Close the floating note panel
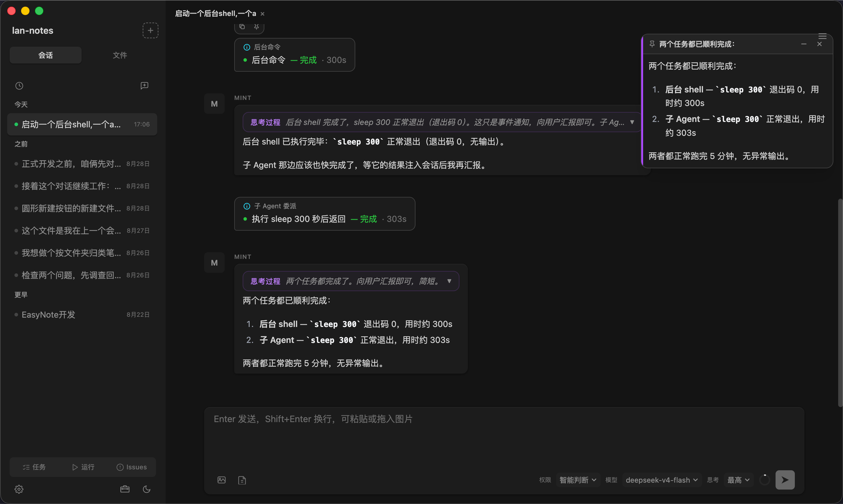The image size is (843, 504). [820, 44]
